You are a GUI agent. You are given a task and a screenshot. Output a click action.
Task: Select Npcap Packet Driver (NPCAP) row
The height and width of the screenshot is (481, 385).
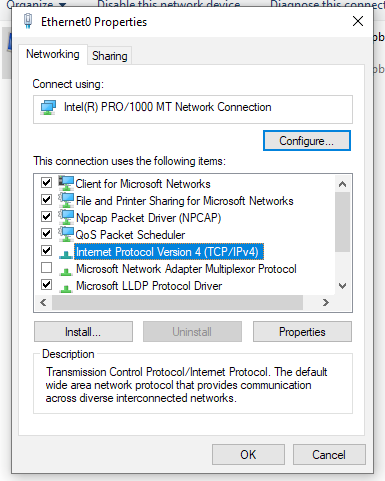pos(149,218)
